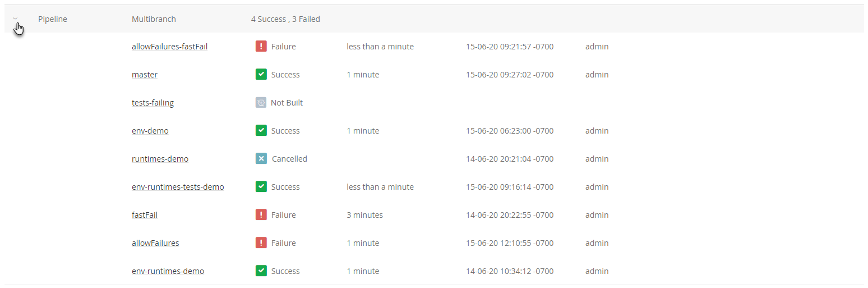Open the allowFailures-fastFail branch link
The image size is (868, 288).
pyautogui.click(x=169, y=47)
